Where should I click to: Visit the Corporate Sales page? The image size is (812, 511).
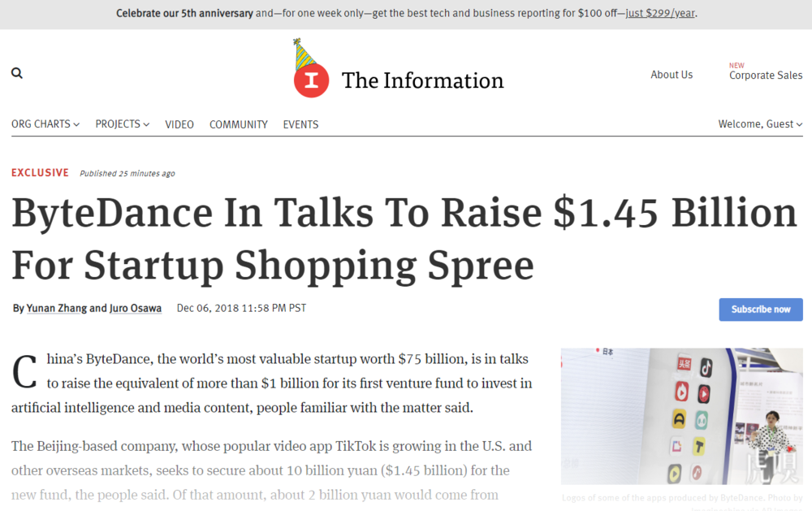coord(766,75)
